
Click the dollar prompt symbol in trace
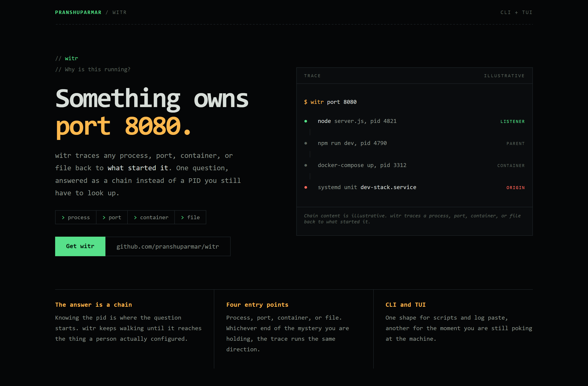(x=306, y=102)
